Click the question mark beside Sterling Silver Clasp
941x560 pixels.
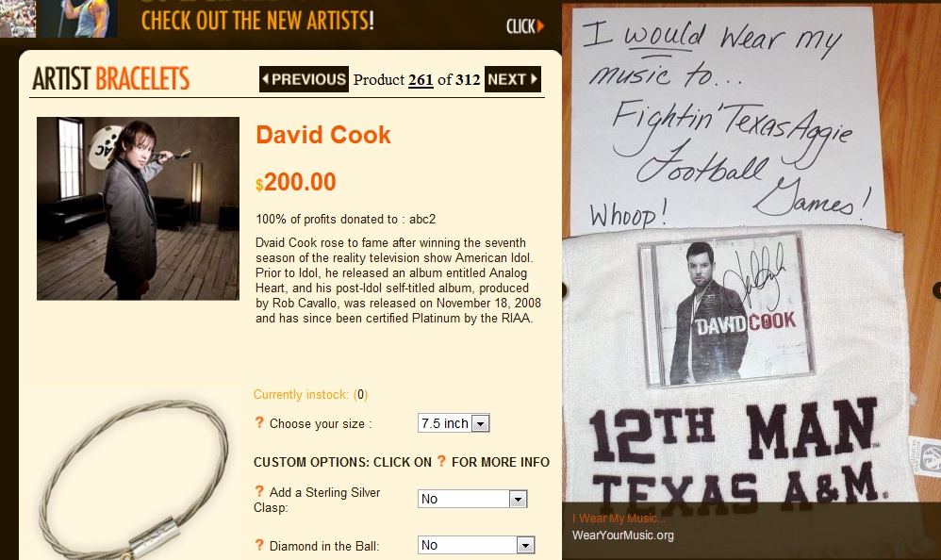tap(259, 491)
